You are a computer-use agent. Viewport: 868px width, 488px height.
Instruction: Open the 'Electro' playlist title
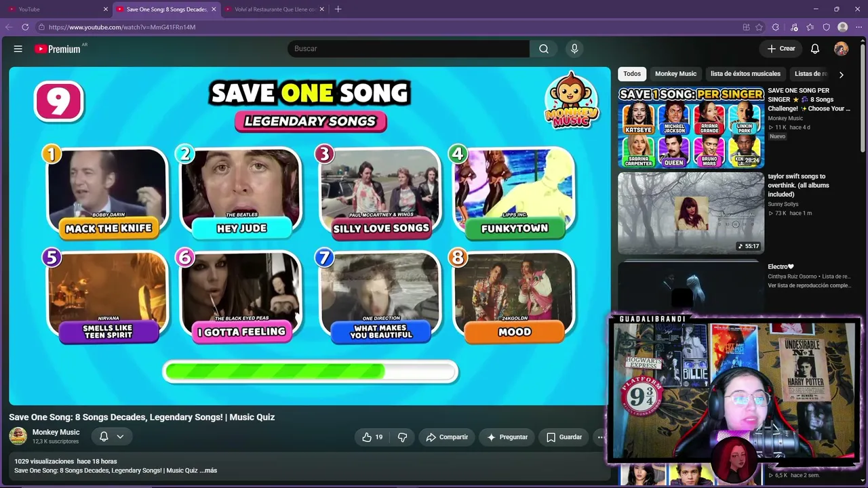tap(781, 267)
